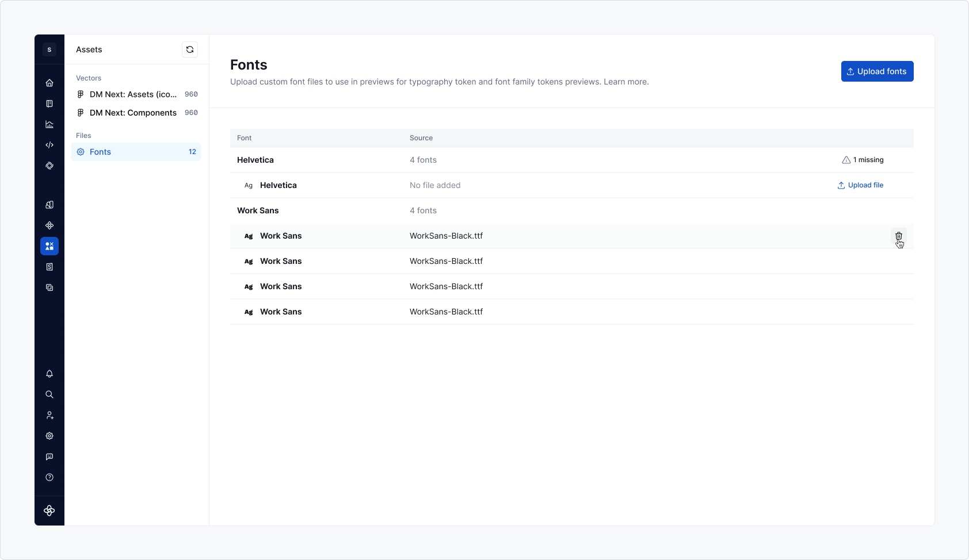
Task: Open the overlapping squares sidebar icon
Action: tap(49, 287)
